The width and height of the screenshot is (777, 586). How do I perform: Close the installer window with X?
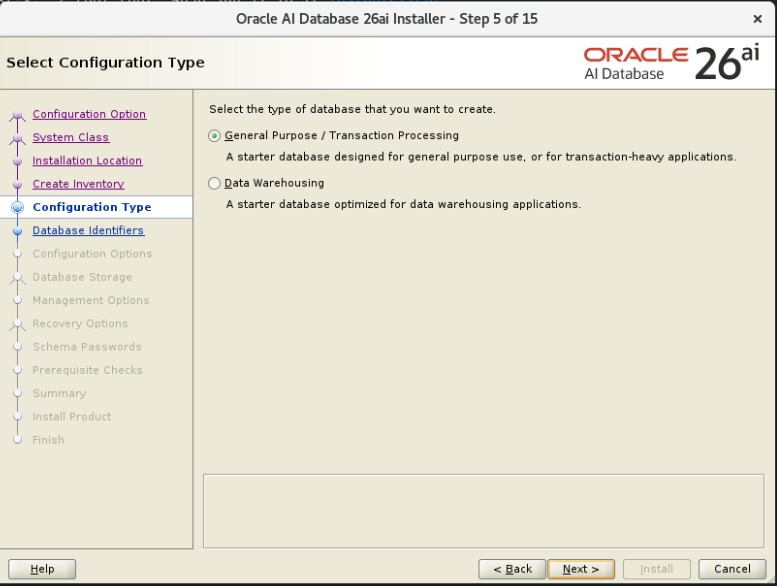click(757, 19)
